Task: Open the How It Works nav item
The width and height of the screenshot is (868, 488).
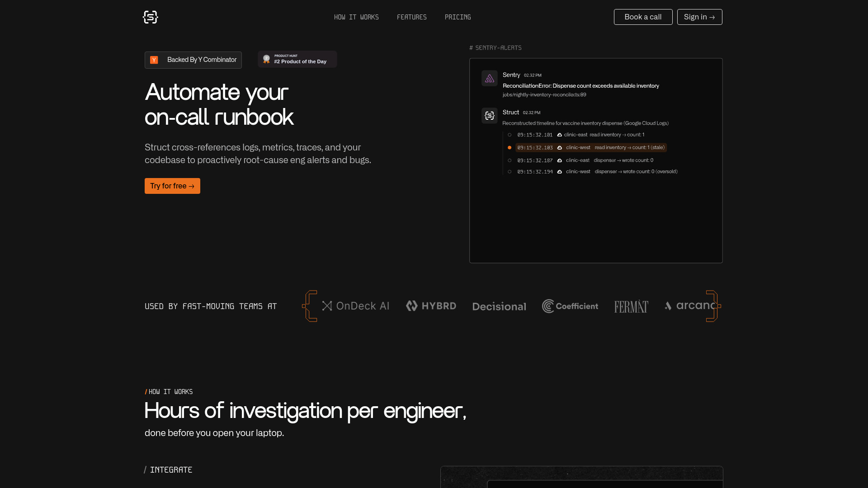Action: click(x=356, y=17)
